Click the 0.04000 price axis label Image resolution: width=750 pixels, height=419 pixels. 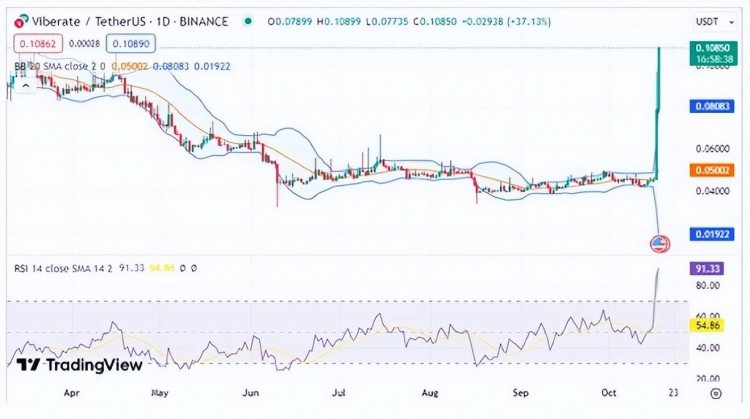click(x=712, y=191)
